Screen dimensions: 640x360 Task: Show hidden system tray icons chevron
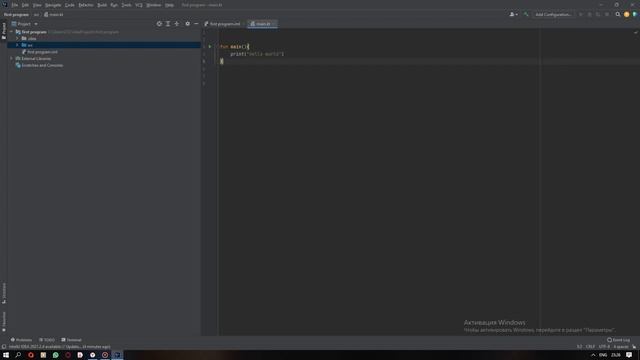click(593, 355)
